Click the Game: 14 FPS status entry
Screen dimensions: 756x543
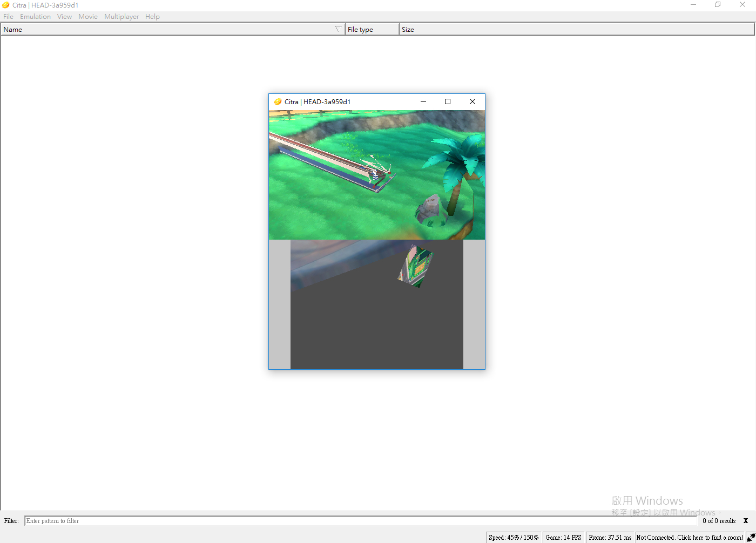(563, 537)
